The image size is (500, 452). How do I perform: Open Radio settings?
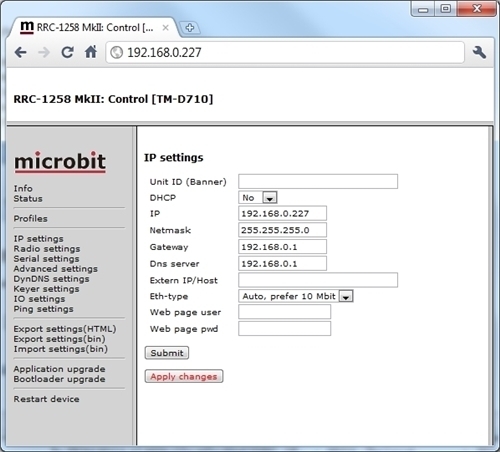pos(47,249)
